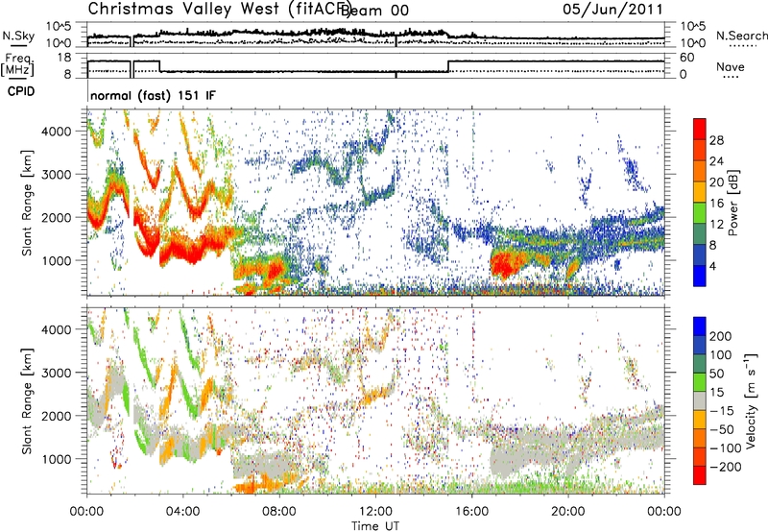The image size is (768, 532).
Task: Click 'normal (fast) 151 IF' text
Action: tap(153, 95)
